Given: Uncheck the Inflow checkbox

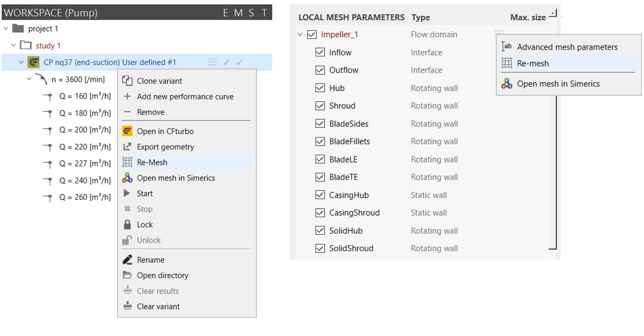Looking at the screenshot, I should [320, 52].
